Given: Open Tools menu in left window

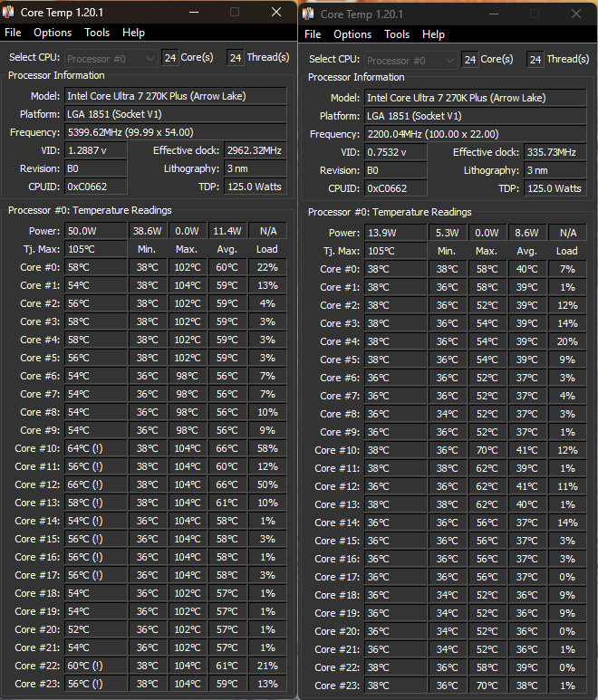Looking at the screenshot, I should pos(97,33).
